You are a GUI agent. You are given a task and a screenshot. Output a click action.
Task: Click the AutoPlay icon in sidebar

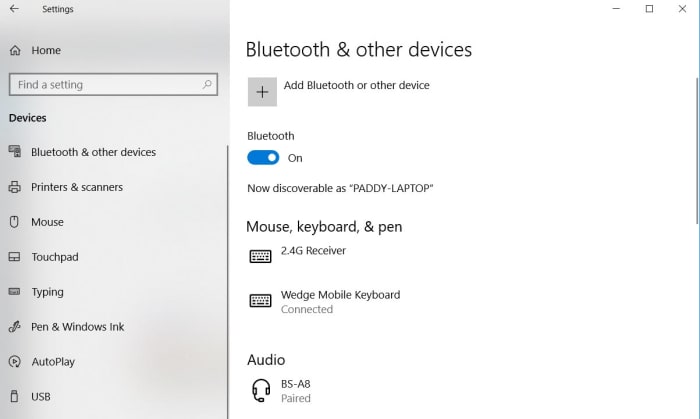15,362
